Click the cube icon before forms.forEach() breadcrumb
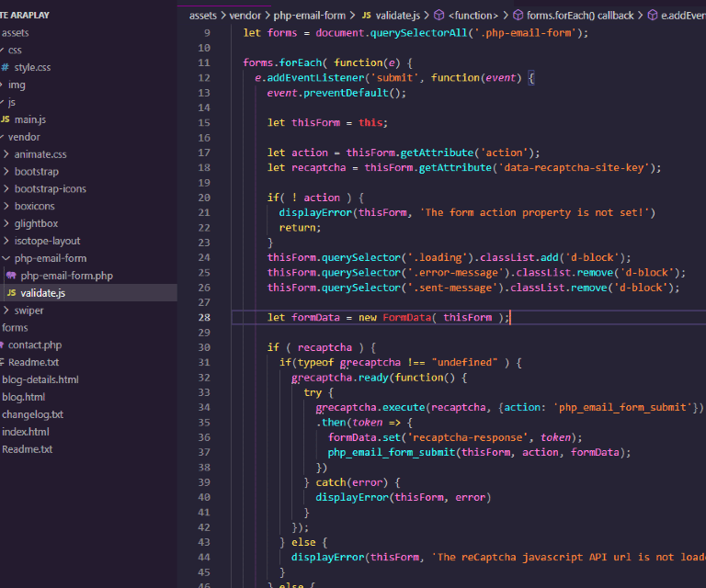The image size is (706, 588). (518, 16)
